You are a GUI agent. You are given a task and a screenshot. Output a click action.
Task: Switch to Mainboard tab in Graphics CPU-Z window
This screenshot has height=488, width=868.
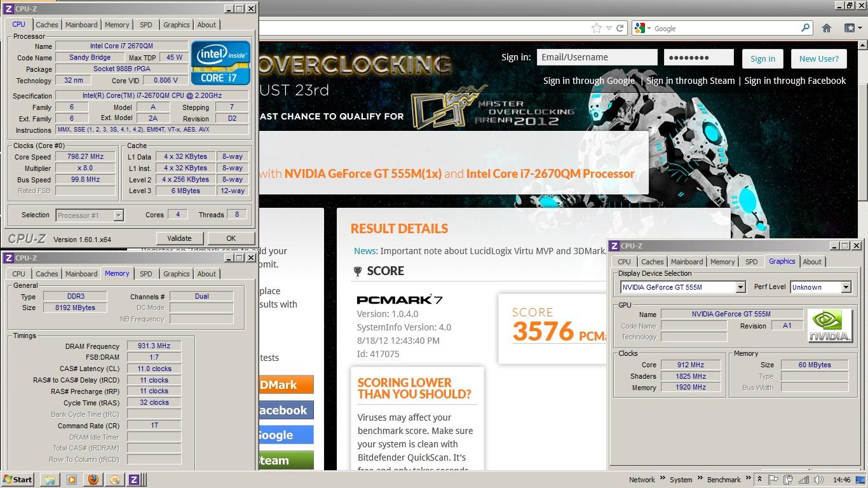pyautogui.click(x=687, y=262)
